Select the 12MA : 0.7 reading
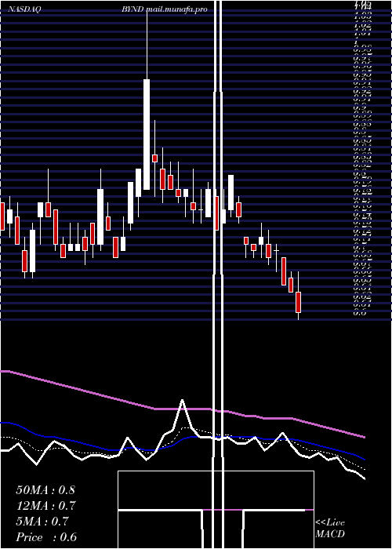Viewport: 392px width, 549px height. click(x=46, y=506)
